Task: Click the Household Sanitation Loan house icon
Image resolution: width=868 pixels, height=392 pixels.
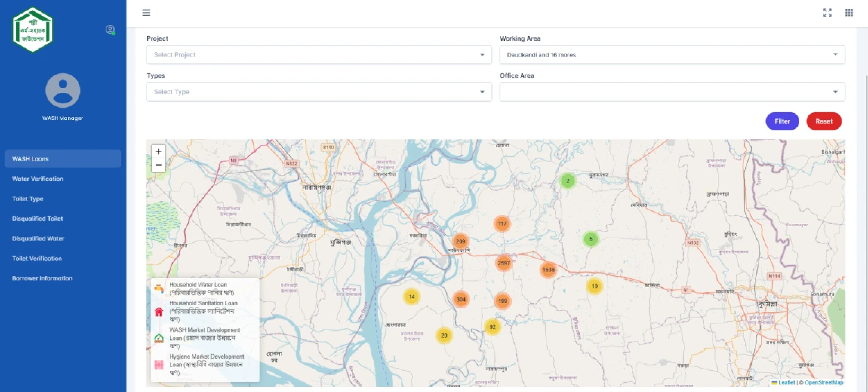Action: (159, 312)
